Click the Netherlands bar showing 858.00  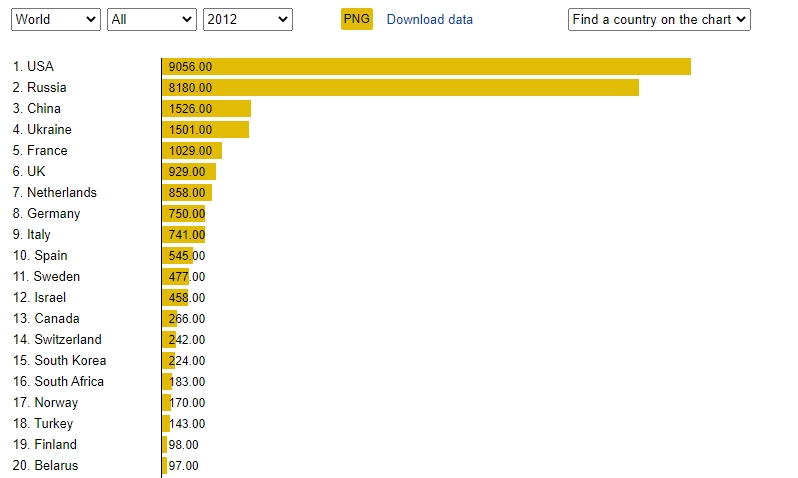click(187, 192)
